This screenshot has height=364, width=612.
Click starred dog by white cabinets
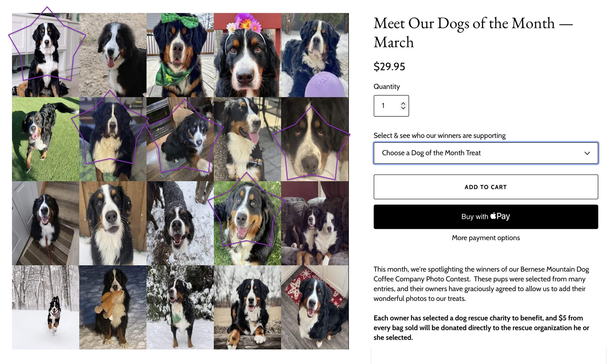[x=46, y=55]
